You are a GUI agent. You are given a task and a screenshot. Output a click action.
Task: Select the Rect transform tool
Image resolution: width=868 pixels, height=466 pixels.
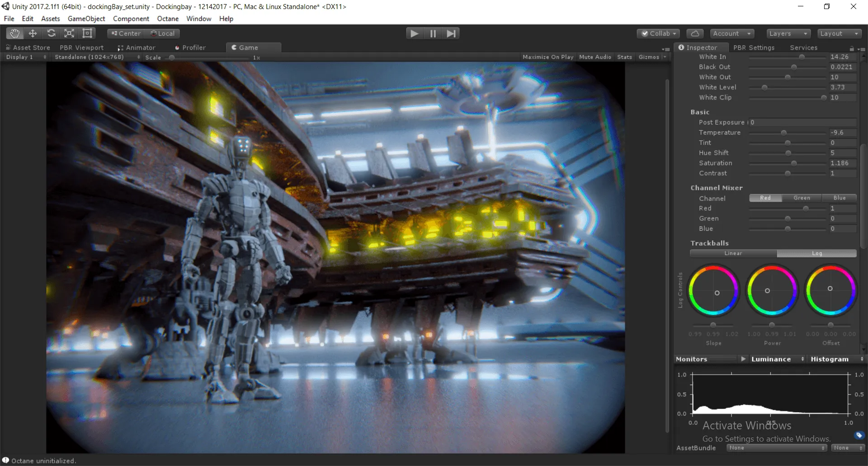tap(87, 33)
